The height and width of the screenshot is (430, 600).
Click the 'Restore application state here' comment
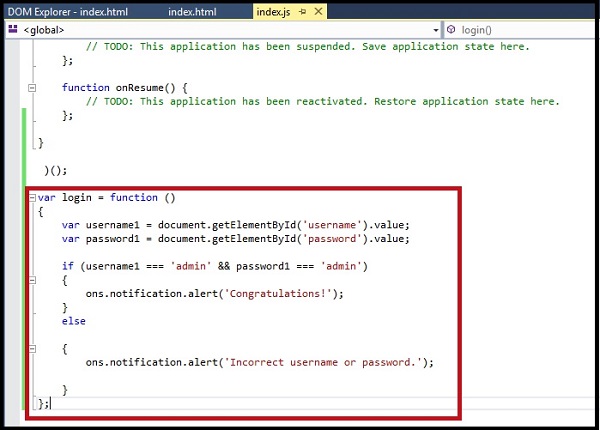pyautogui.click(x=323, y=101)
